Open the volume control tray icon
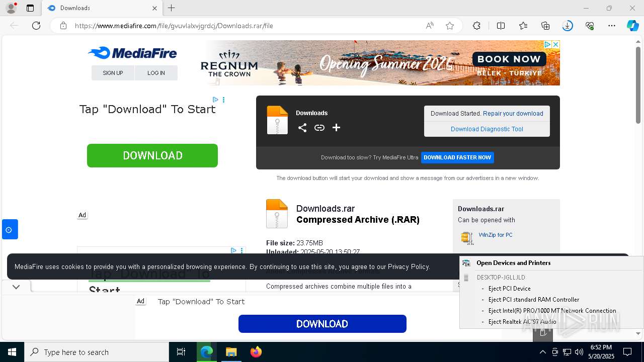The width and height of the screenshot is (644, 362). pyautogui.click(x=579, y=352)
